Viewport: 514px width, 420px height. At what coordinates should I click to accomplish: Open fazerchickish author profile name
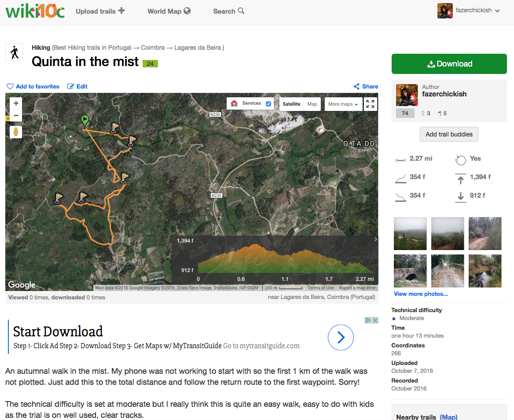pos(444,94)
